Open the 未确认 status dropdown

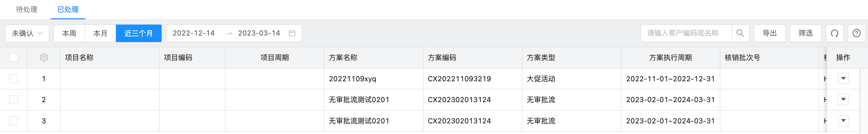click(27, 33)
